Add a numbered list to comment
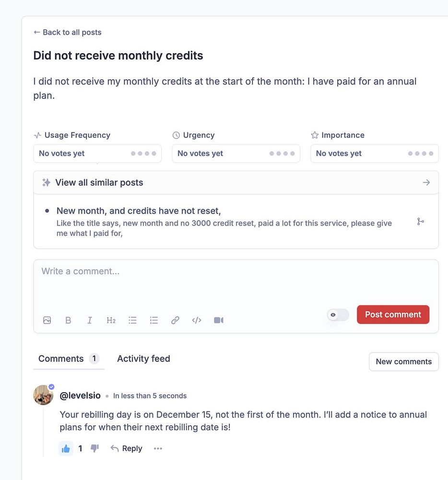Screen dimensions: 448x480 point(154,320)
